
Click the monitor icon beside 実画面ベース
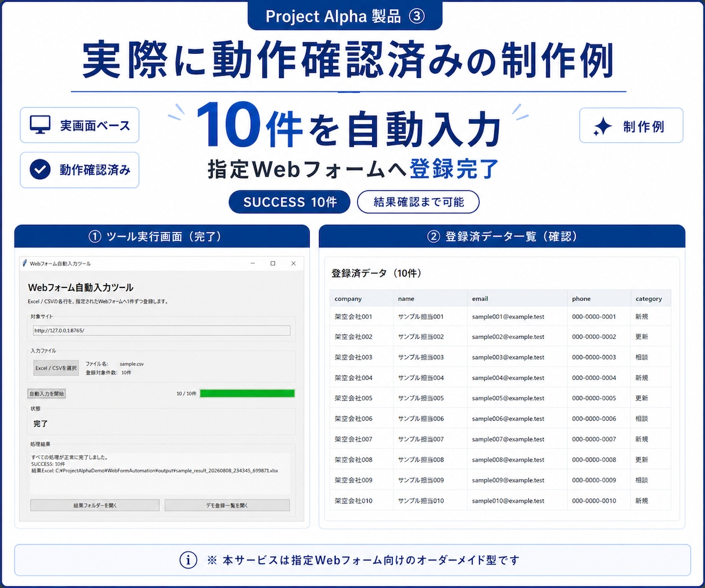pos(40,125)
